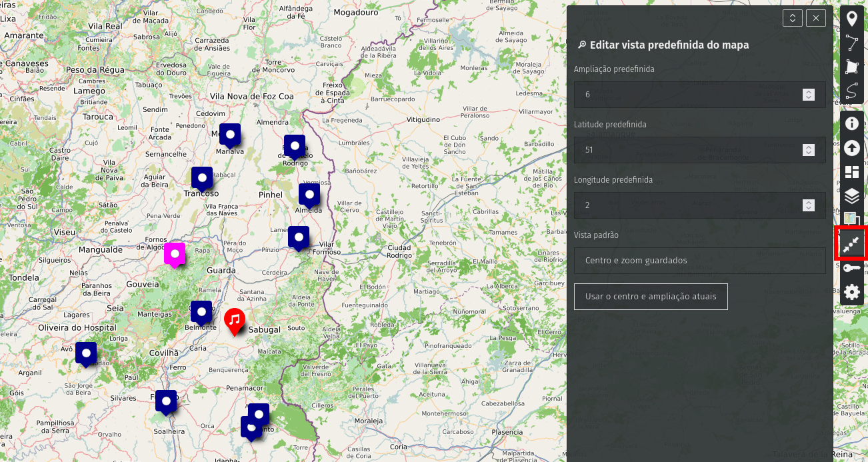Open the import data upload tool
The width and height of the screenshot is (868, 462).
point(852,148)
